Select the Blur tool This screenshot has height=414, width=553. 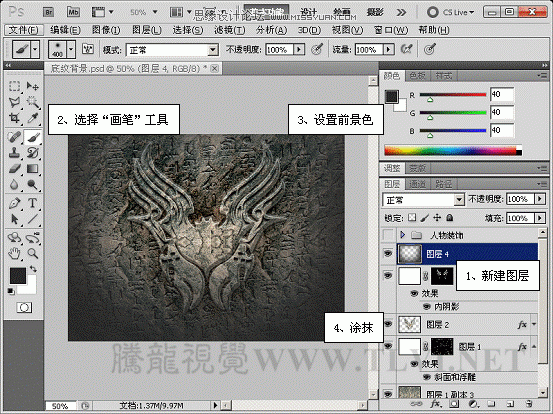(14, 184)
